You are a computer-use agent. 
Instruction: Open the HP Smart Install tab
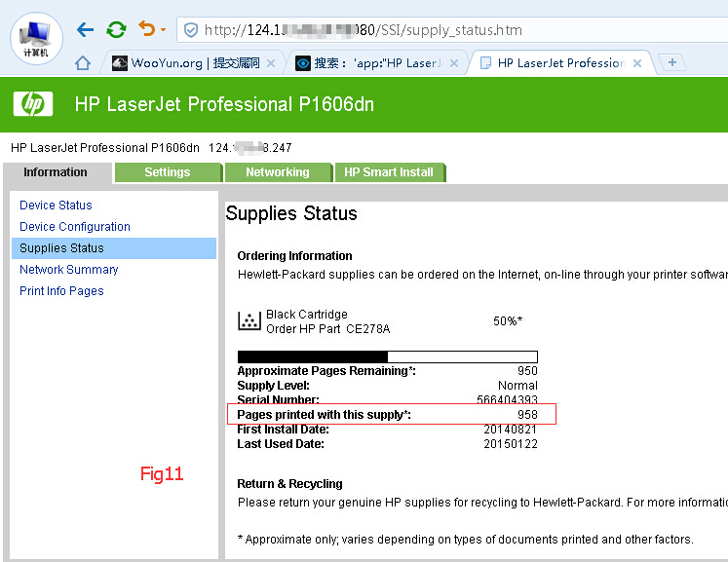pos(389,172)
